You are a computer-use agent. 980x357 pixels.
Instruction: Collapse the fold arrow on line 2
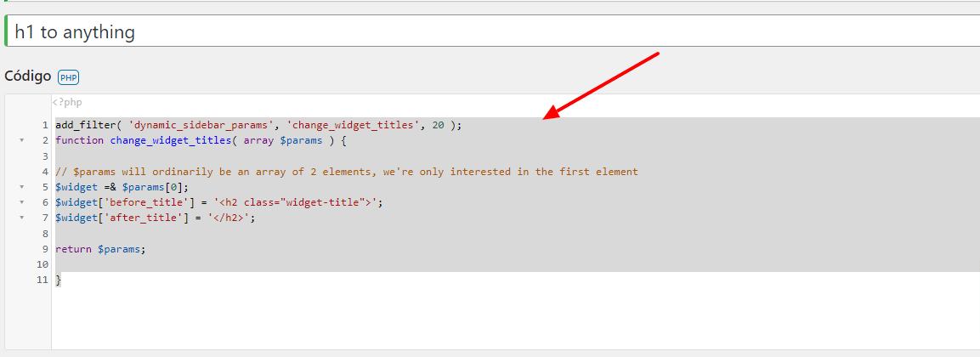tap(22, 140)
